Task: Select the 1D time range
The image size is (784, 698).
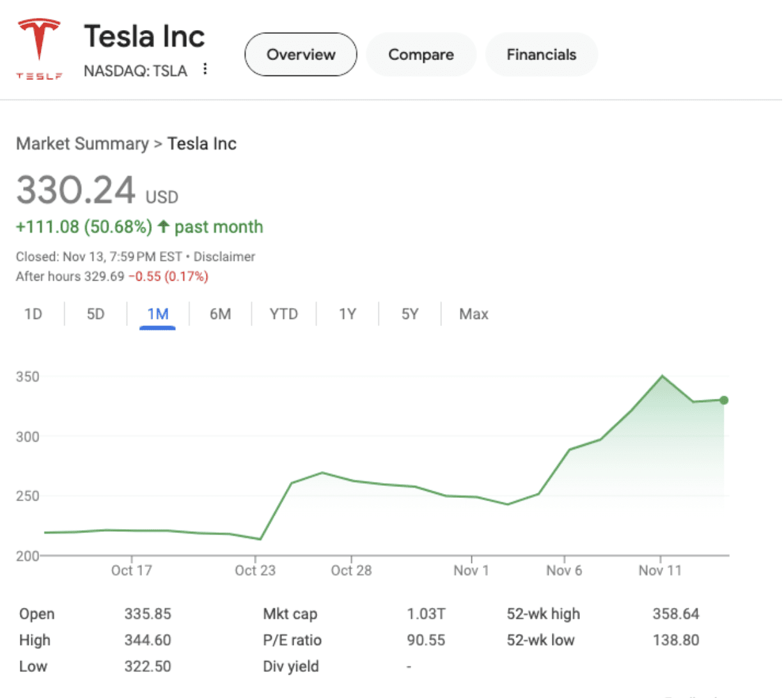Action: [x=33, y=314]
